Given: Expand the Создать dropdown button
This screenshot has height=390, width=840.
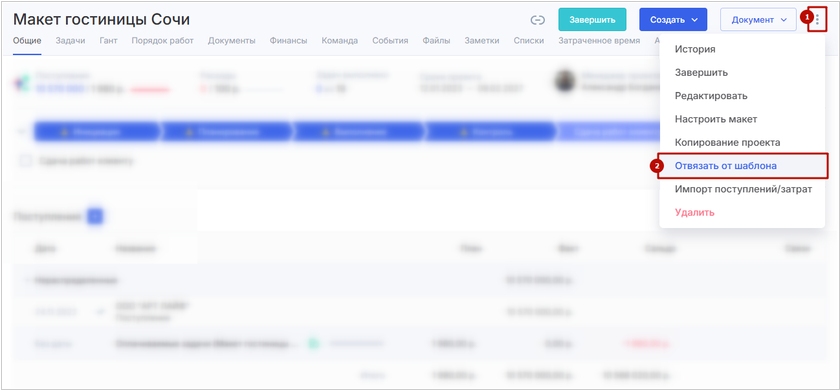Looking at the screenshot, I should [673, 20].
